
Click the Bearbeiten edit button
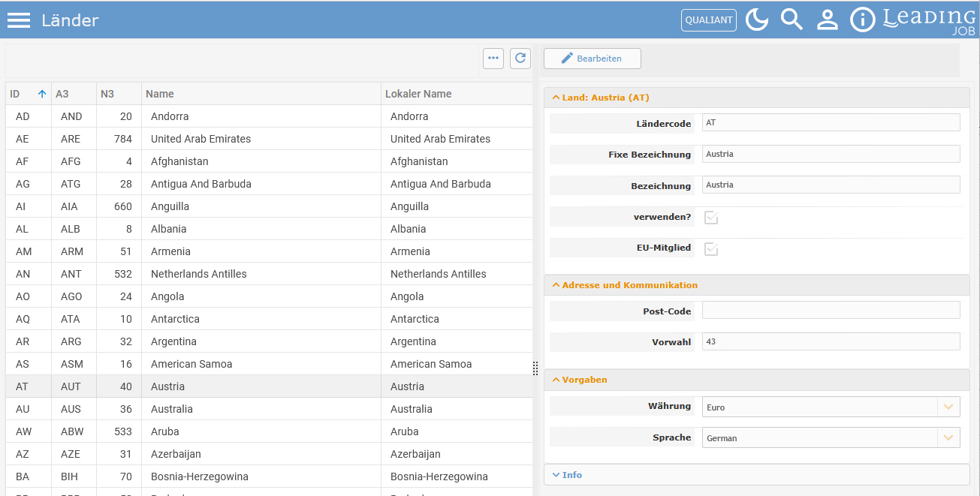coord(593,59)
